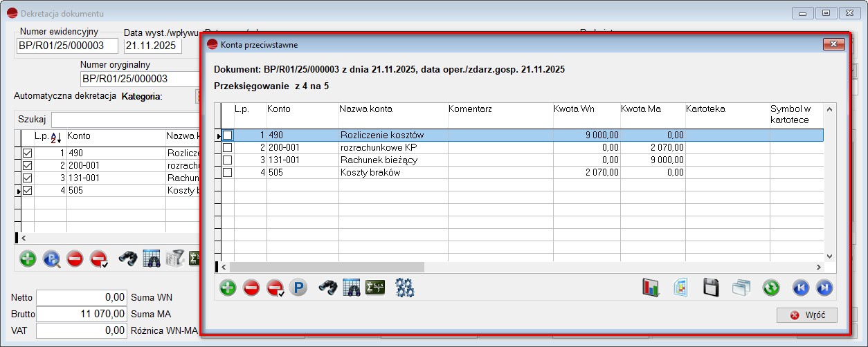
Task: Tick checkbox for account 490 in dialog
Action: point(227,135)
